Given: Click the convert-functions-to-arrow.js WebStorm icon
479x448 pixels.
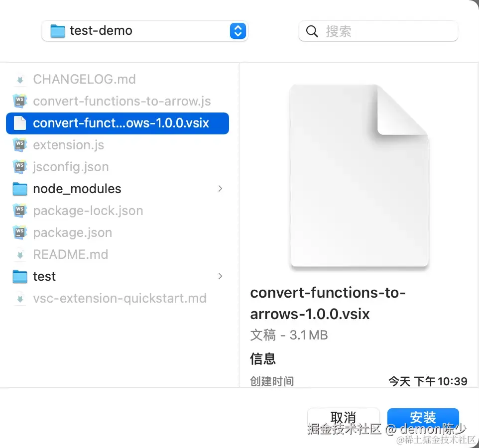Looking at the screenshot, I should 20,101.
